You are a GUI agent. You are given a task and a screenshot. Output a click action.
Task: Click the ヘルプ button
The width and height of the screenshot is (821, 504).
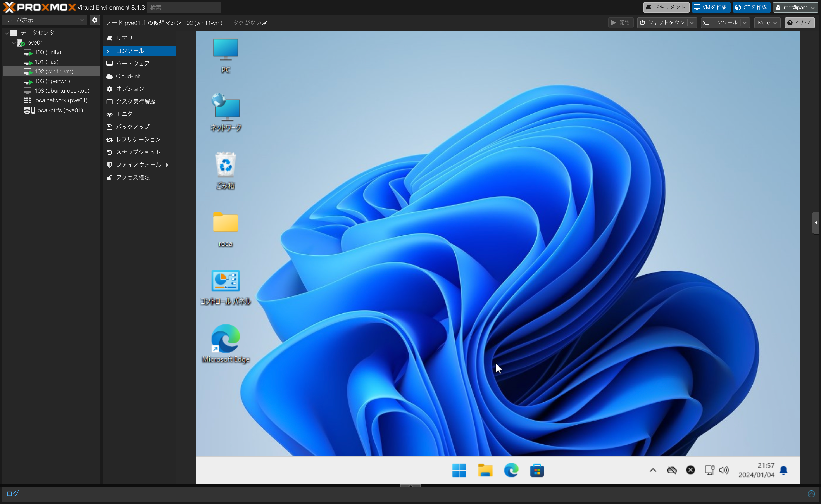[x=799, y=23]
